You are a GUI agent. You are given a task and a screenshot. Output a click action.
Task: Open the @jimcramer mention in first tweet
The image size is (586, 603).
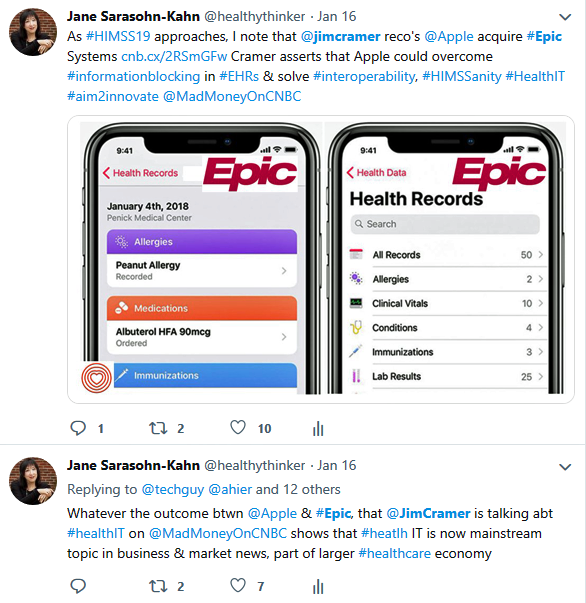pyautogui.click(x=341, y=36)
